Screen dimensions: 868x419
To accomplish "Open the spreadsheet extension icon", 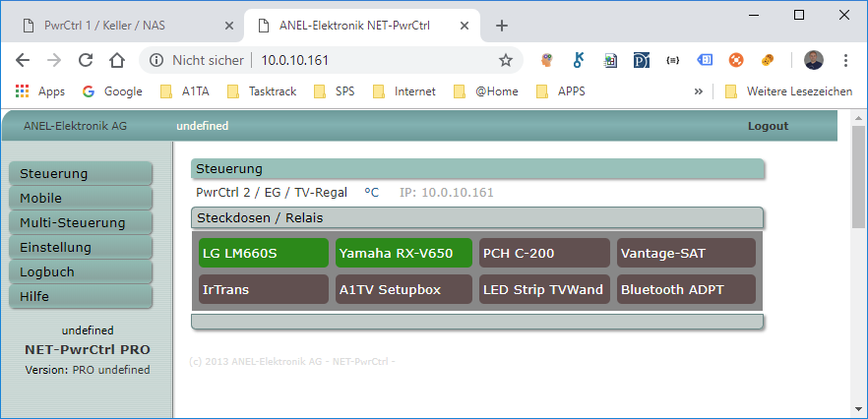I will 610,60.
